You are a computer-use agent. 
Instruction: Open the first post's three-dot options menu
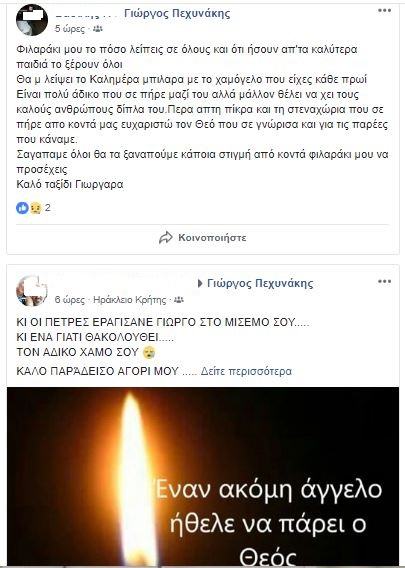[384, 11]
